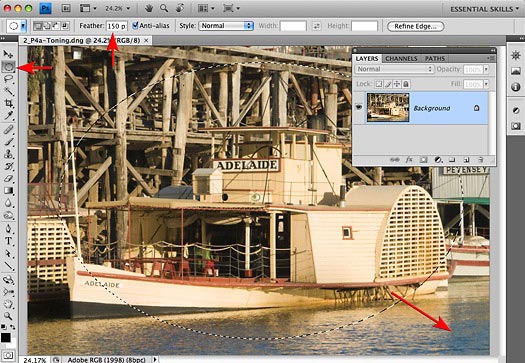Select the Pen tool

pos(8,229)
